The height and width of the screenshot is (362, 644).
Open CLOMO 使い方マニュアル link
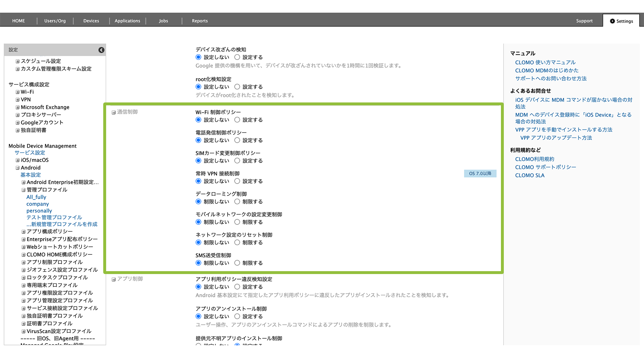[x=545, y=62]
